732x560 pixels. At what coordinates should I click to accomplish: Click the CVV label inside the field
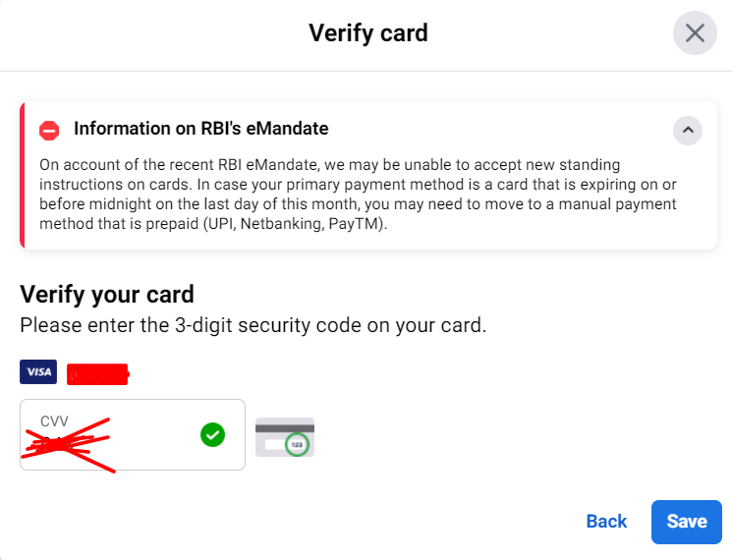coord(54,421)
